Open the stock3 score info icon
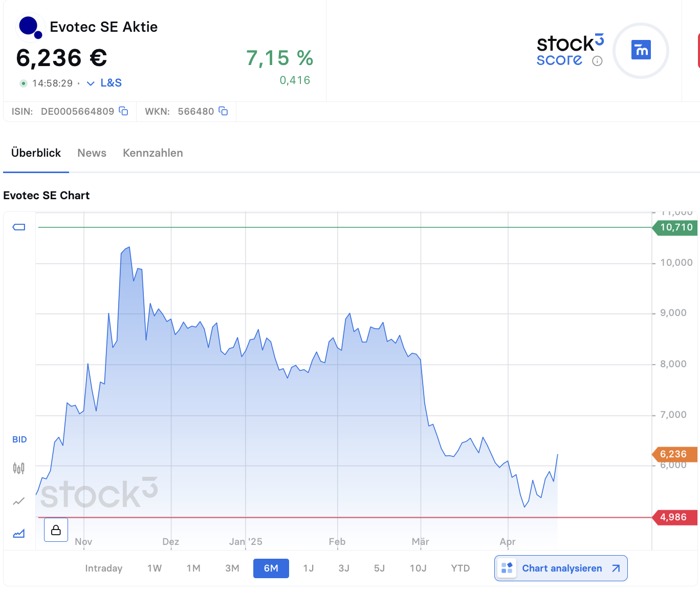 coord(597,61)
